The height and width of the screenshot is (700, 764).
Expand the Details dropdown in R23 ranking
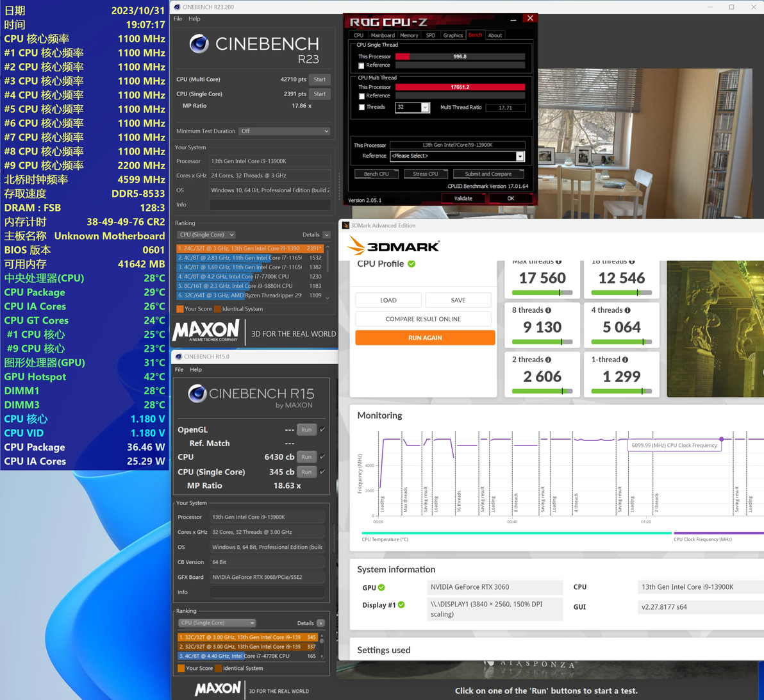click(326, 235)
